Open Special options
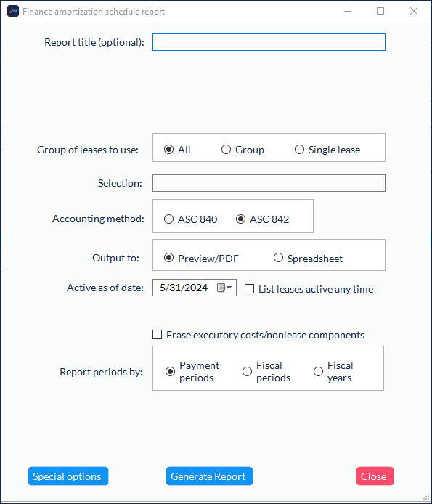This screenshot has height=504, width=432. click(68, 476)
